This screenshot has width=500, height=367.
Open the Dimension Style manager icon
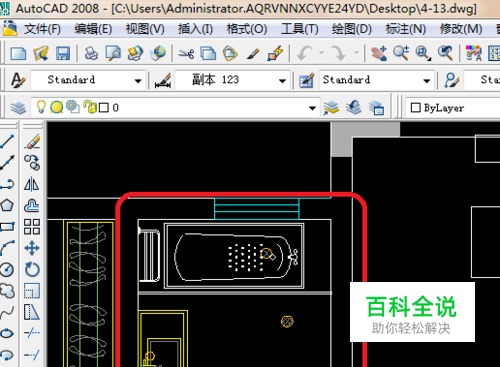163,80
